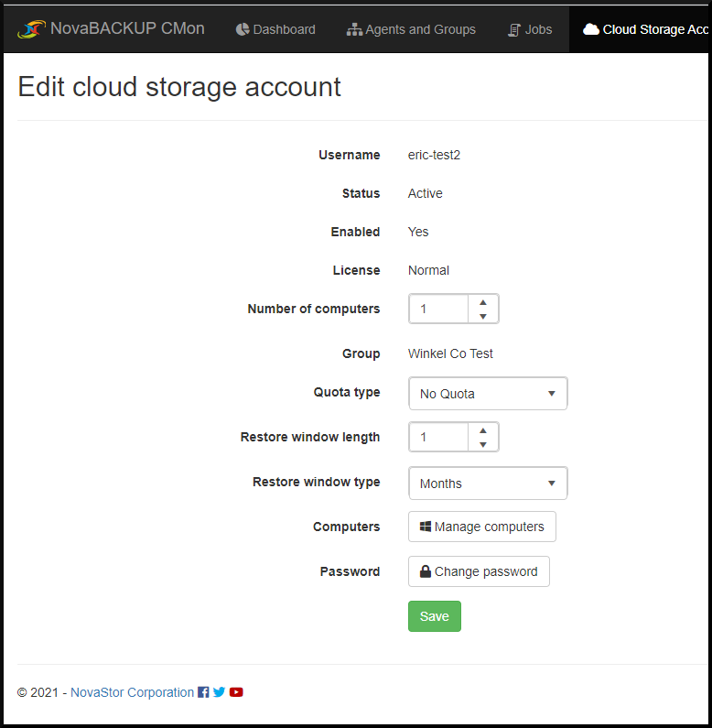Open the Restore window type dropdown
The width and height of the screenshot is (712, 728).
click(488, 484)
